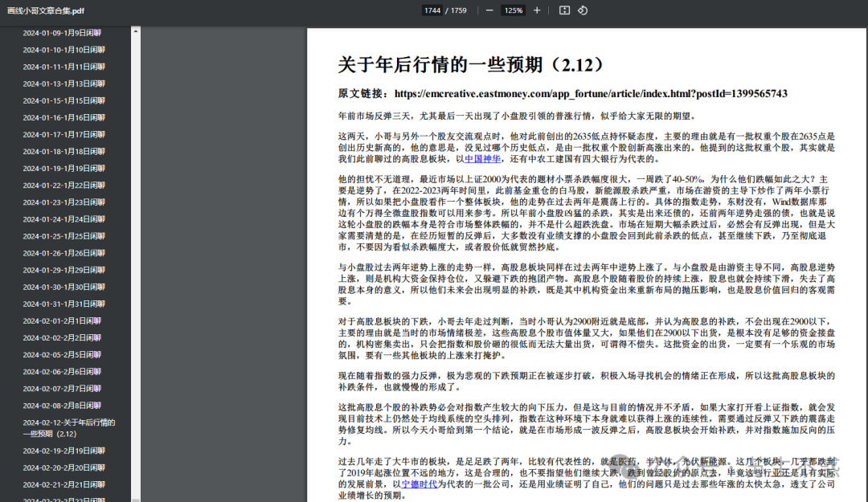Open the 宁德时代 hyperlink
This screenshot has width=868, height=502.
(419, 484)
